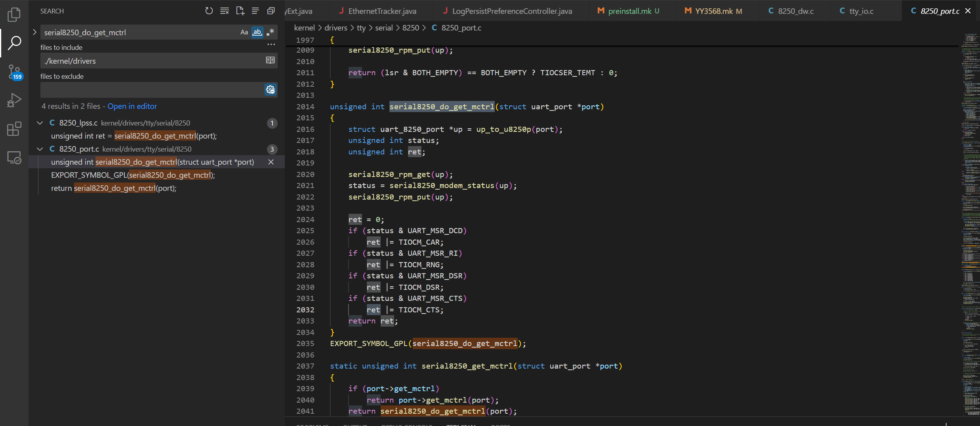Open Remote Explorer view
This screenshot has width=980, height=426.
click(x=14, y=158)
